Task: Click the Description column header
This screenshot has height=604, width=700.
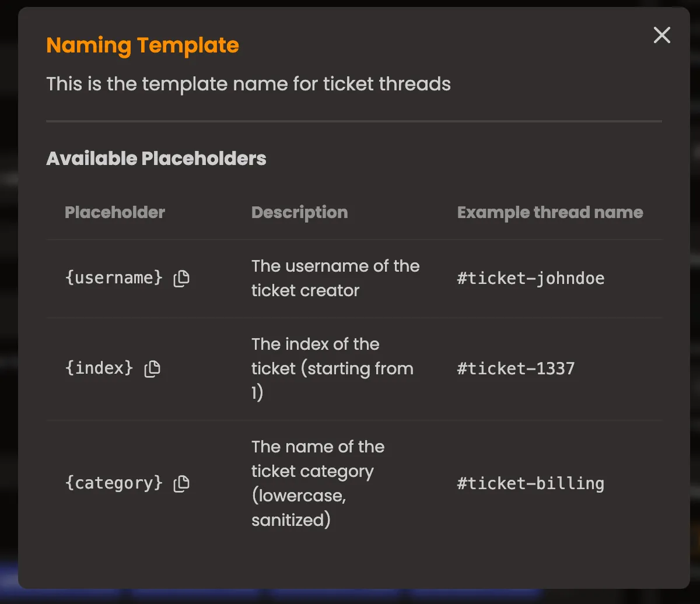Action: pos(299,212)
